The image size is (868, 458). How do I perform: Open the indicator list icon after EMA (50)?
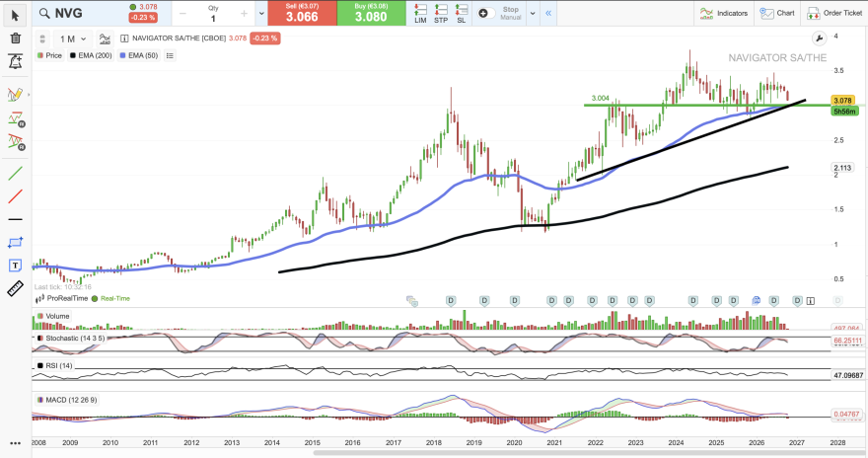pyautogui.click(x=170, y=55)
